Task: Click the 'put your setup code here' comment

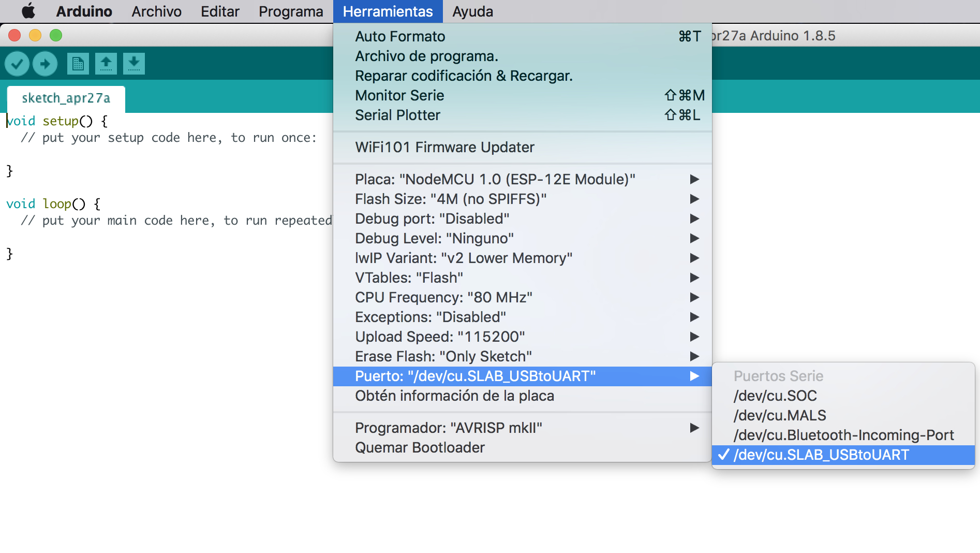Action: coord(169,138)
